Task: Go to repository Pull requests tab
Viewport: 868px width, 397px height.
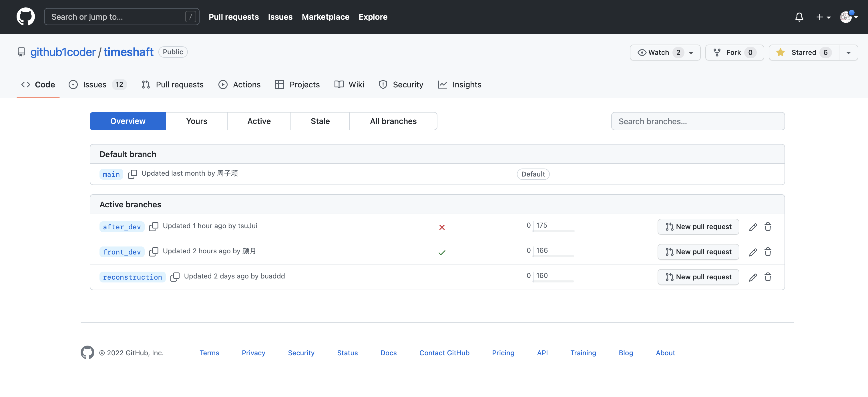Action: click(x=172, y=85)
